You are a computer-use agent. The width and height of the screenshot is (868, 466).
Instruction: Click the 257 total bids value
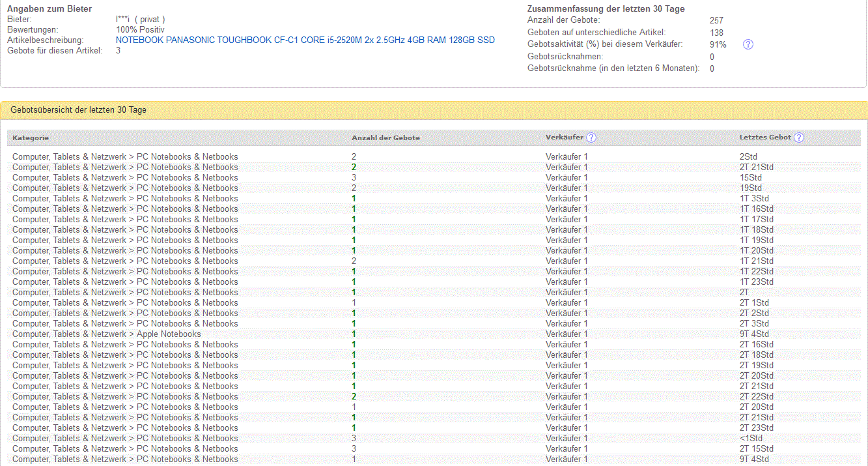716,21
